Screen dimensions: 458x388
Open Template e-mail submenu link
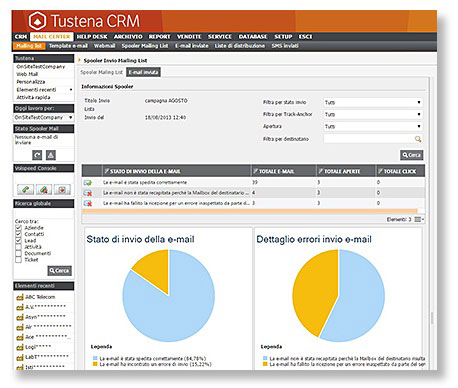coord(68,46)
